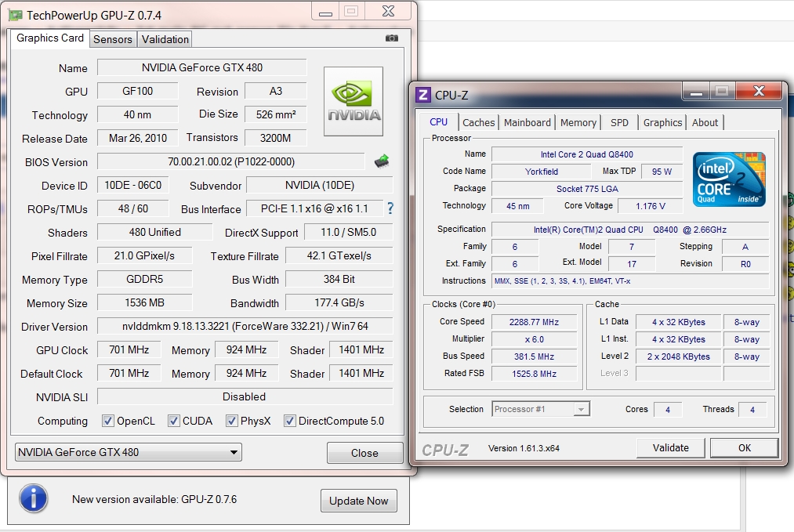The height and width of the screenshot is (532, 794).
Task: Click the Memory Size 1536 MB value
Action: 144,302
